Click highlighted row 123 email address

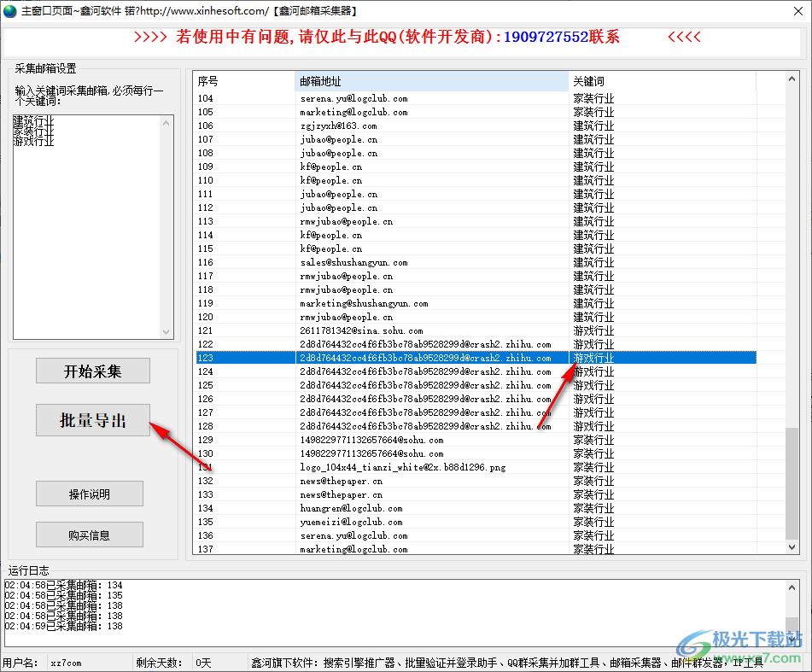click(425, 358)
